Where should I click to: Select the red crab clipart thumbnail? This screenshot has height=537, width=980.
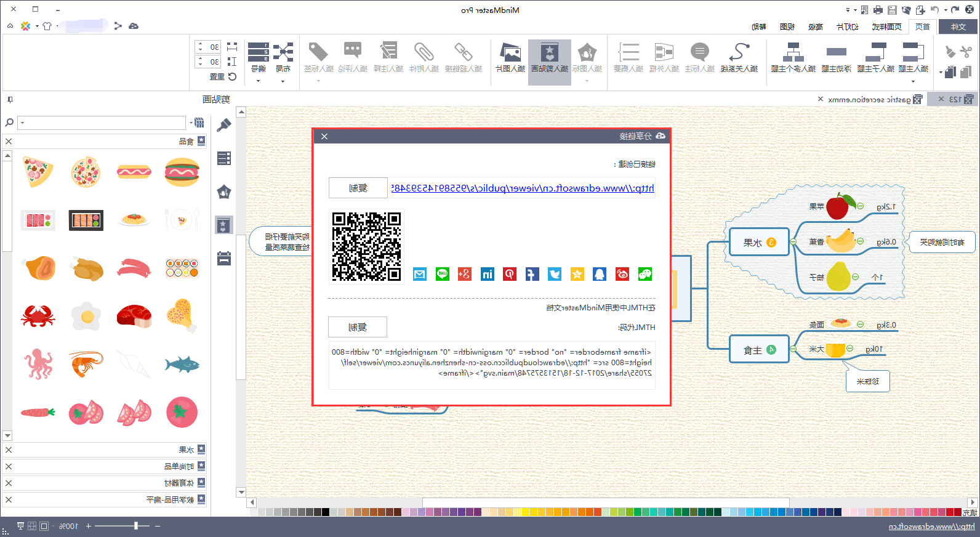[x=38, y=317]
